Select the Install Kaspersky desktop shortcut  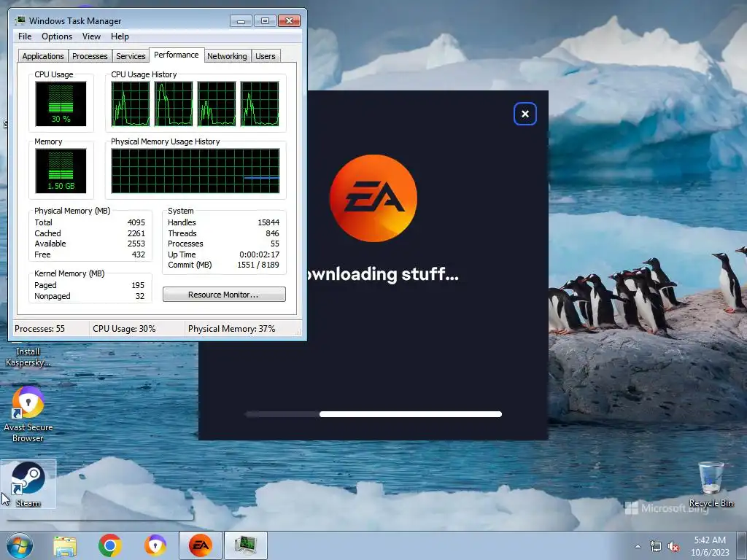click(x=28, y=357)
